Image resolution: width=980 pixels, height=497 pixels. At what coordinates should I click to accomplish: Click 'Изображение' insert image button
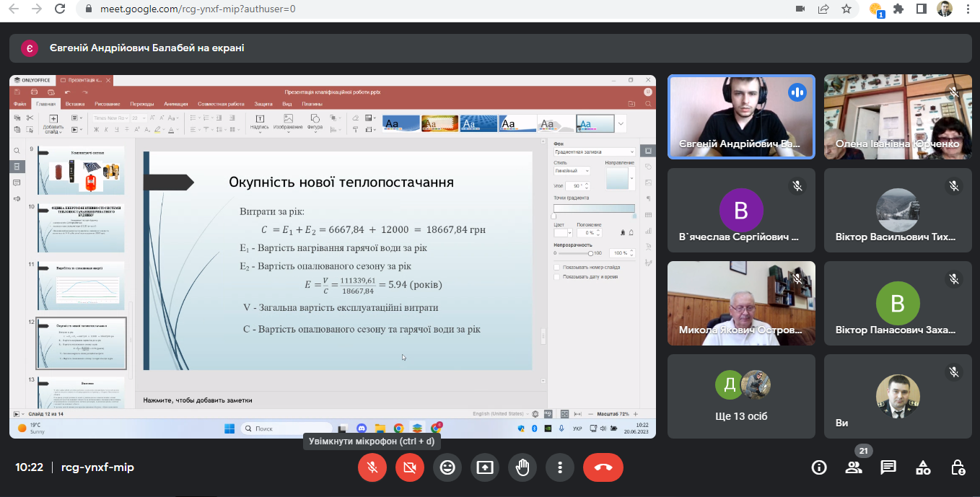[x=288, y=124]
